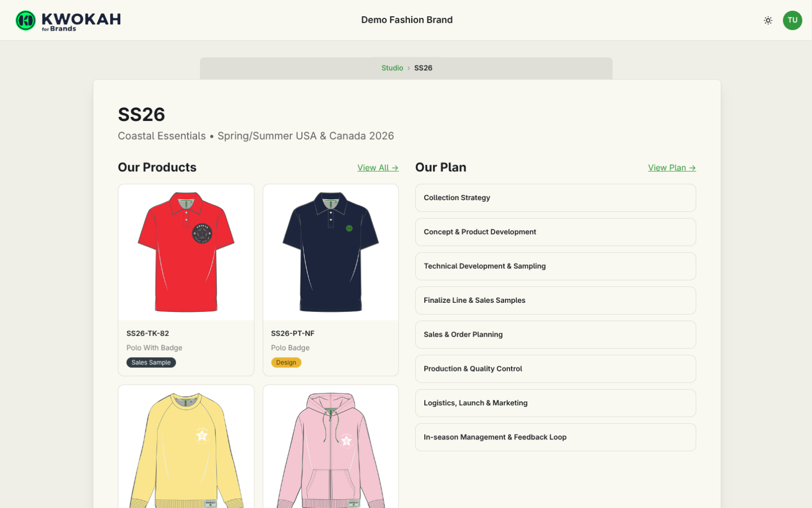Expand the Collection Strategy plan card
812x508 pixels.
point(555,198)
